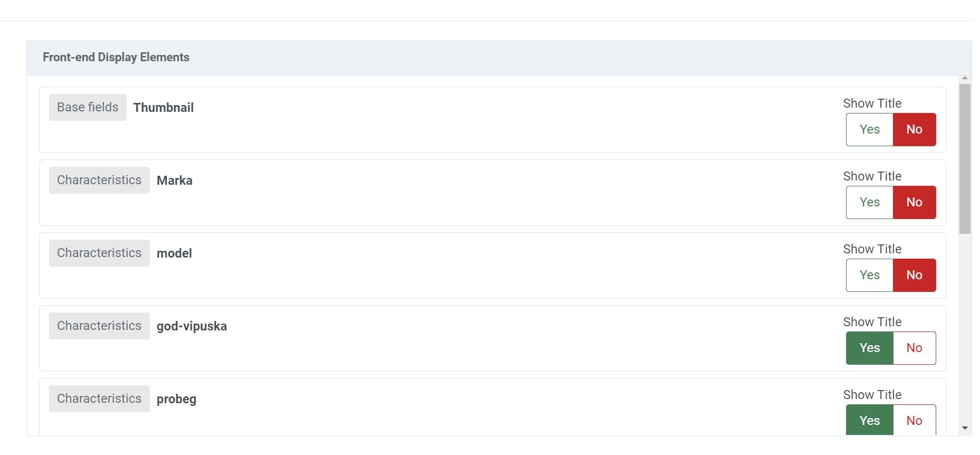Image resolution: width=980 pixels, height=455 pixels.
Task: Click the Front-end Display Elements header
Action: click(x=116, y=57)
